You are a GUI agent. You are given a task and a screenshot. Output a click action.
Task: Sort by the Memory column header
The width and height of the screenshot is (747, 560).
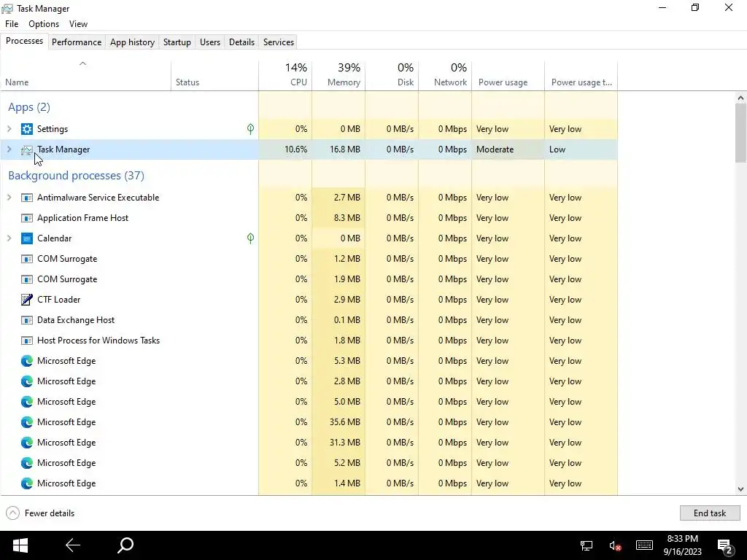point(338,76)
